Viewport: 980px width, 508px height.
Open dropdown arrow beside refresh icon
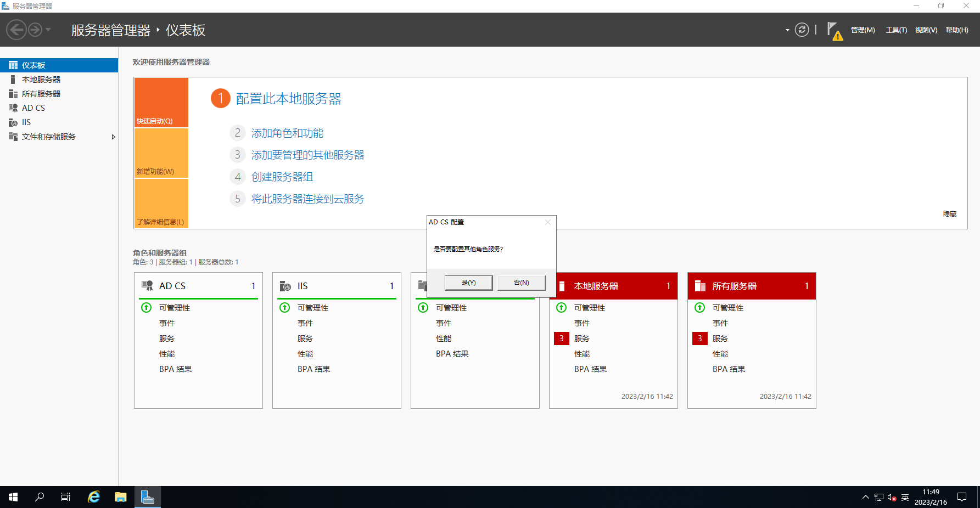[x=787, y=30]
